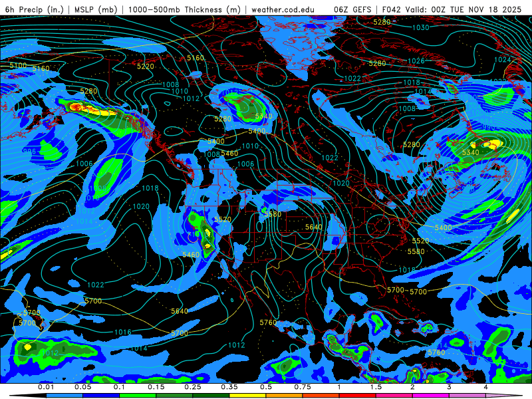Click the '0.35' legend value
The width and height of the screenshot is (532, 399).
[x=229, y=387]
